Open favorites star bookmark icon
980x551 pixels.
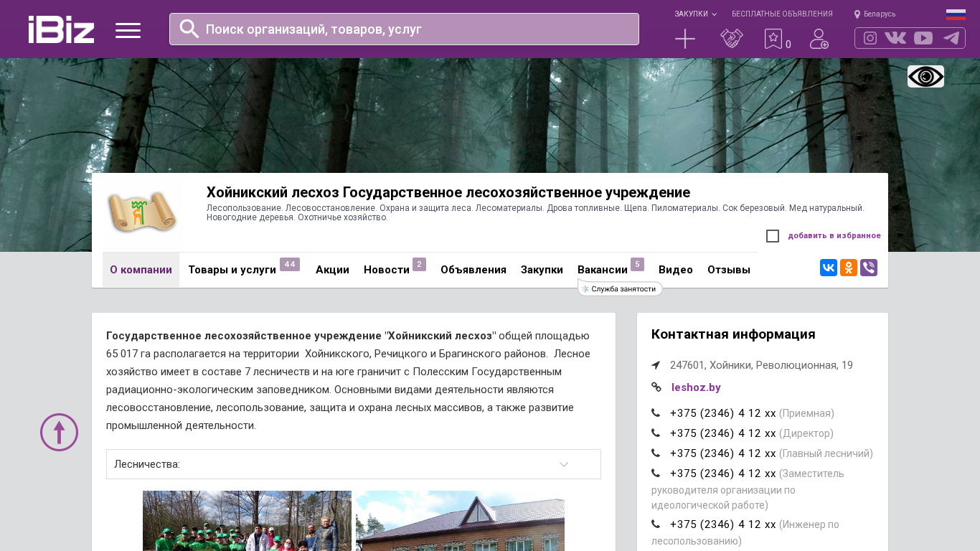(773, 39)
